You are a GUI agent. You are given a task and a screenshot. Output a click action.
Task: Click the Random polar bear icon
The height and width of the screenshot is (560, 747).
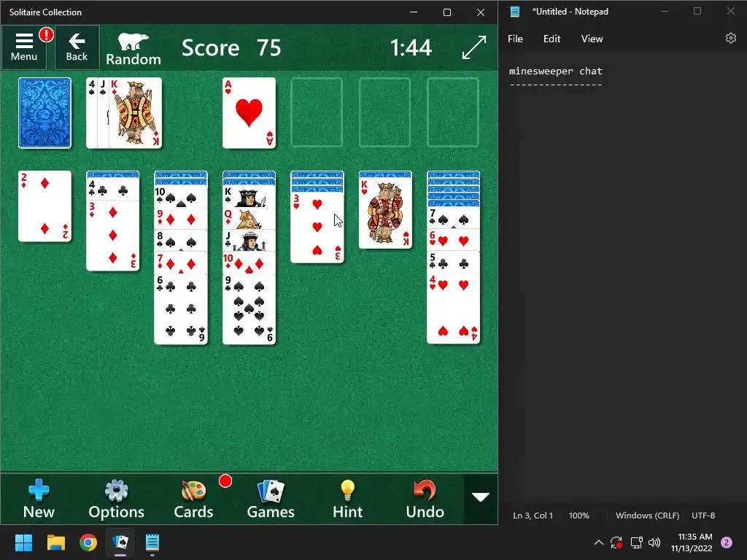point(133,49)
